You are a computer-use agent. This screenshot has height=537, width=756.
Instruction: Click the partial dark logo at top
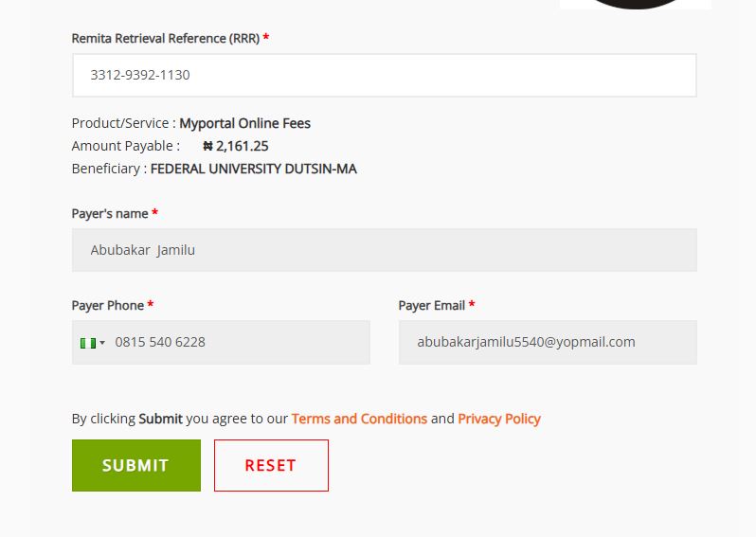click(635, 4)
